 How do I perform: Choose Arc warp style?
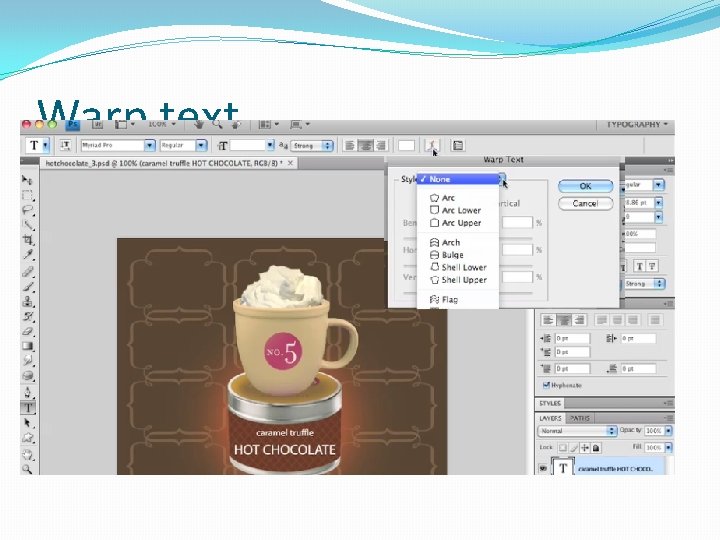tap(458, 198)
